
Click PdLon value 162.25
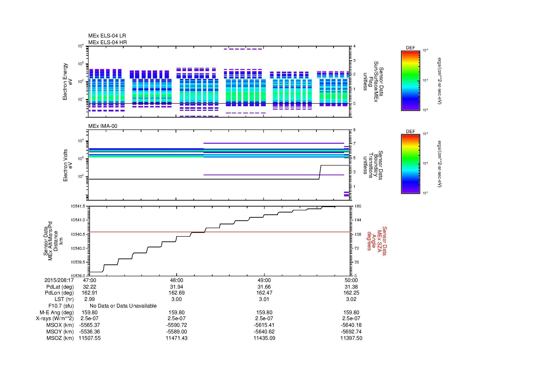[x=351, y=293]
